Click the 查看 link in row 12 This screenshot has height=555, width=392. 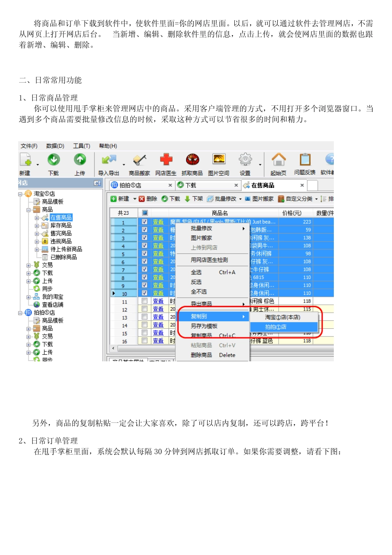pos(158,309)
